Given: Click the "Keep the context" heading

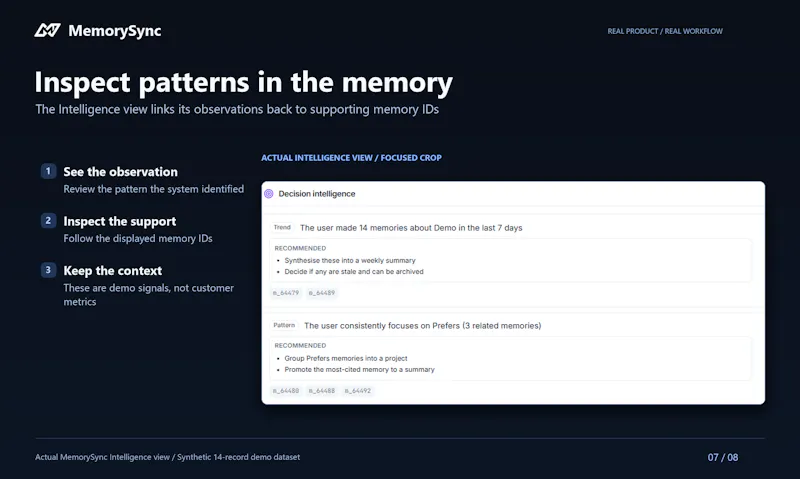Looking at the screenshot, I should point(113,271).
